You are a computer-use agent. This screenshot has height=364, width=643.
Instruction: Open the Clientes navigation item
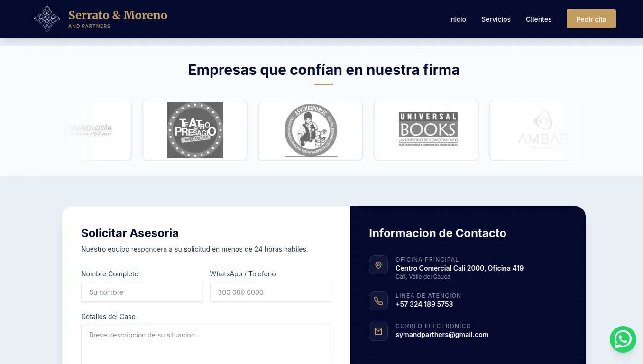point(539,19)
